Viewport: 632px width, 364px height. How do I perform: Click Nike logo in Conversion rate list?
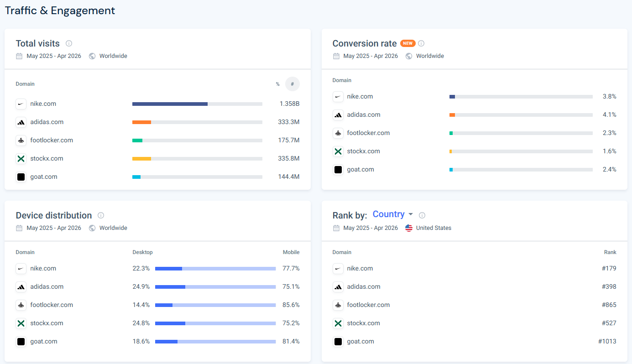click(338, 97)
